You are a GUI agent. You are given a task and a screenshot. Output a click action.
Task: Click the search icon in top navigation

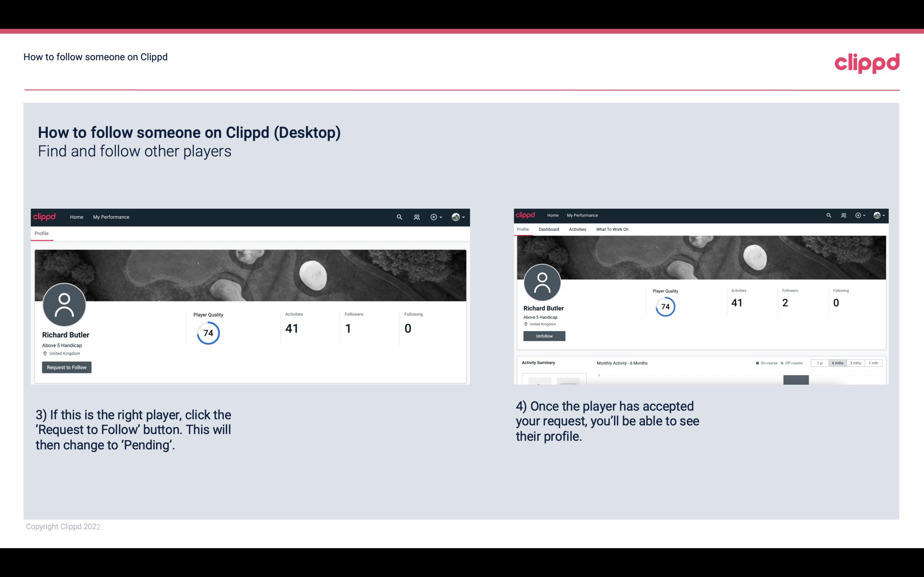pos(399,217)
